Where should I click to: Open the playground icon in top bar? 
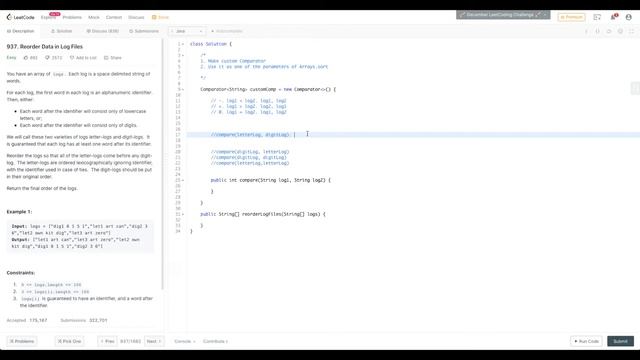coord(597,17)
